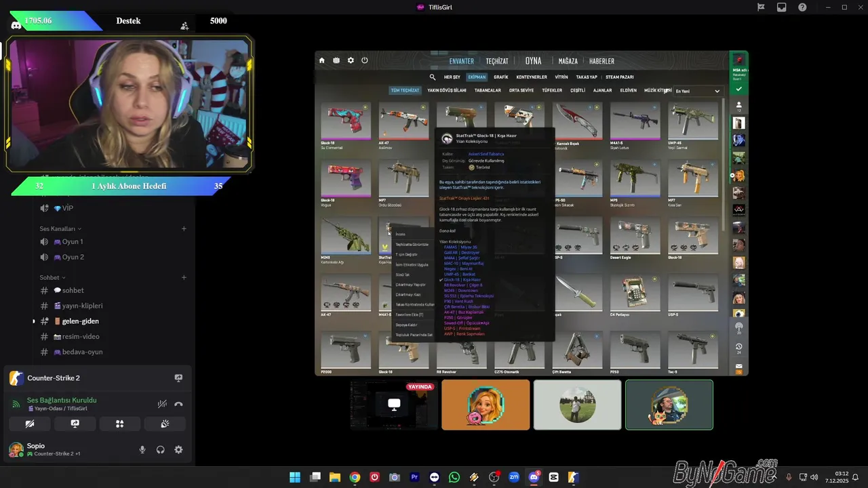
Task: Click the OYNA tab
Action: [533, 60]
